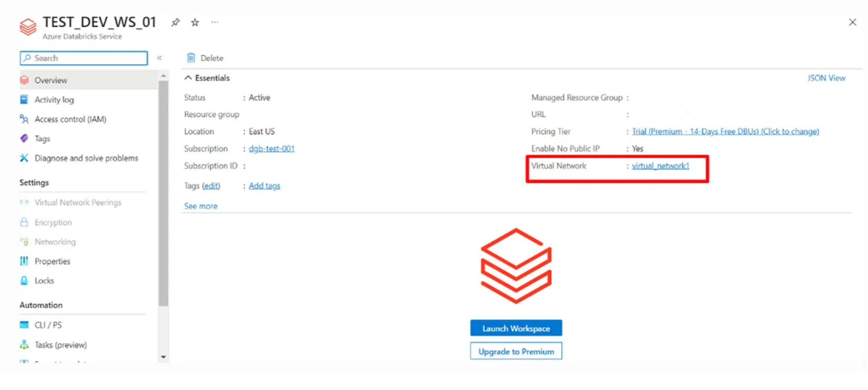
Task: Focus the sidebar Search field
Action: point(84,58)
